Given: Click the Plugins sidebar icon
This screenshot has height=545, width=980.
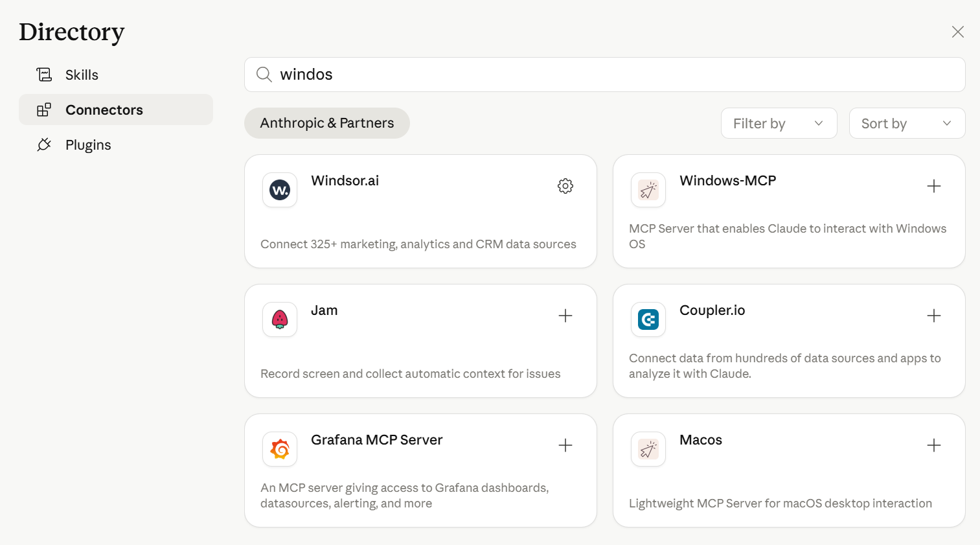Looking at the screenshot, I should 43,145.
